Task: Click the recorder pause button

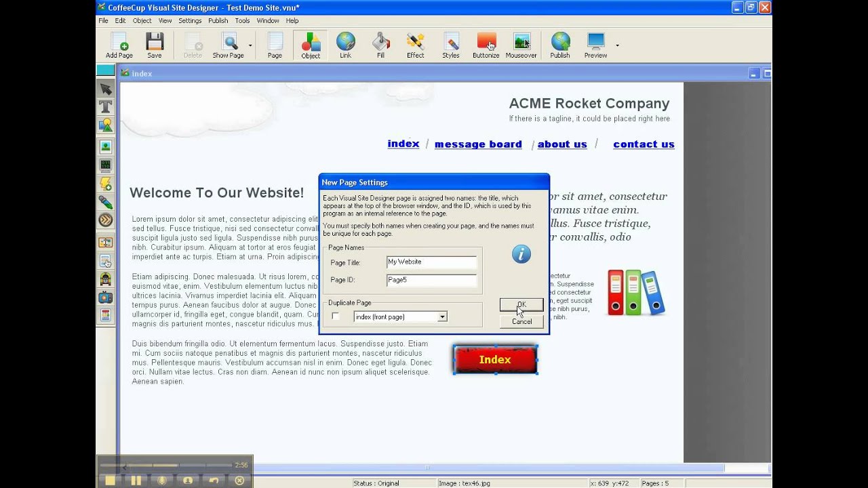Action: pyautogui.click(x=136, y=480)
